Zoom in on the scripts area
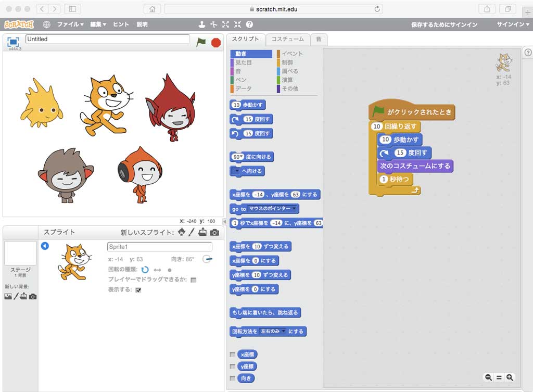Screen dimensions: 533x392 pos(510,377)
